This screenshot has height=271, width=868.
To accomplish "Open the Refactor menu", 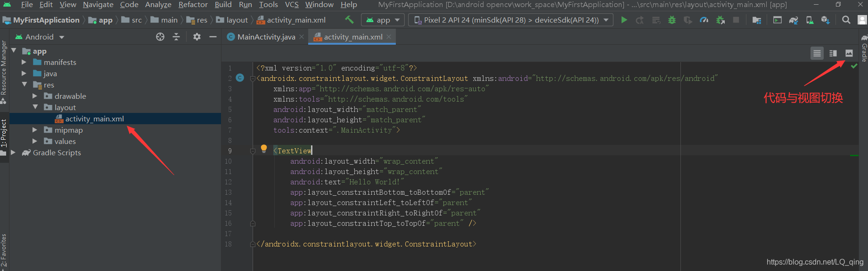I will point(193,5).
